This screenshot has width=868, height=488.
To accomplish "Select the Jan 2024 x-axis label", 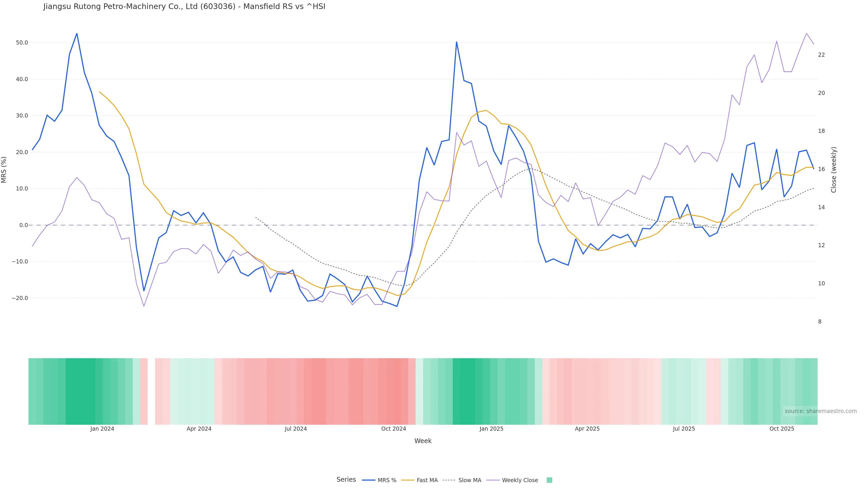I will click(x=102, y=429).
